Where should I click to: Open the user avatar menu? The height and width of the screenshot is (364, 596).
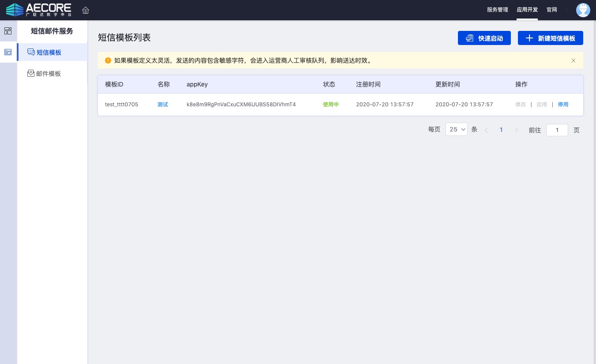point(583,10)
